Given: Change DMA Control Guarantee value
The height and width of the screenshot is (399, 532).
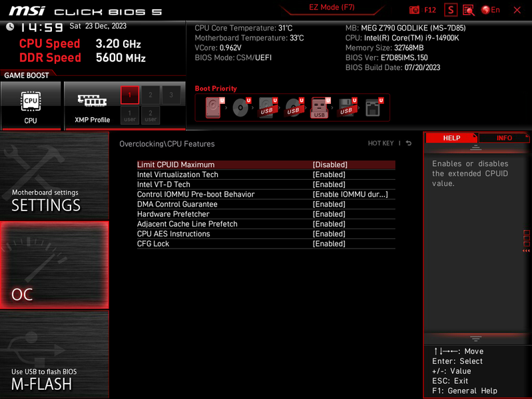Looking at the screenshot, I should [x=329, y=204].
